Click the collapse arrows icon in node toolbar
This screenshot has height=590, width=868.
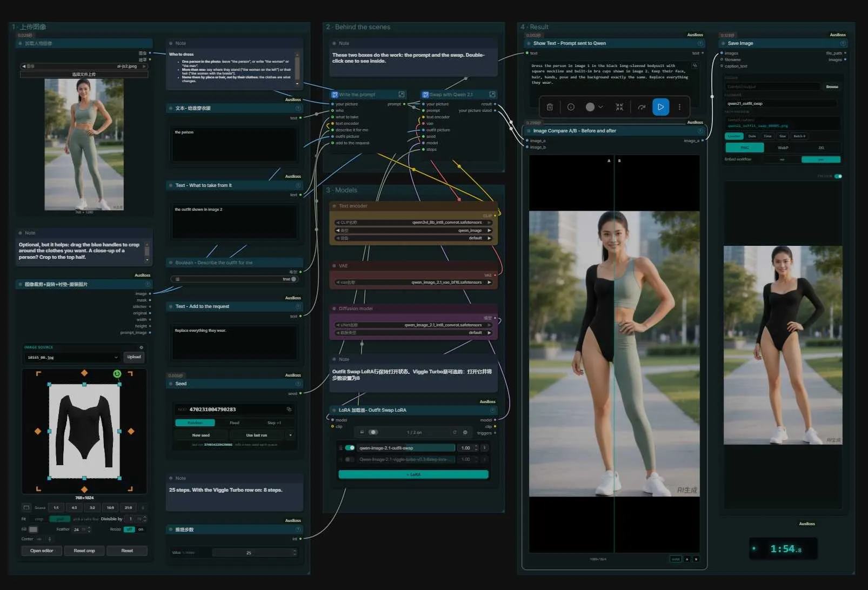tap(619, 107)
